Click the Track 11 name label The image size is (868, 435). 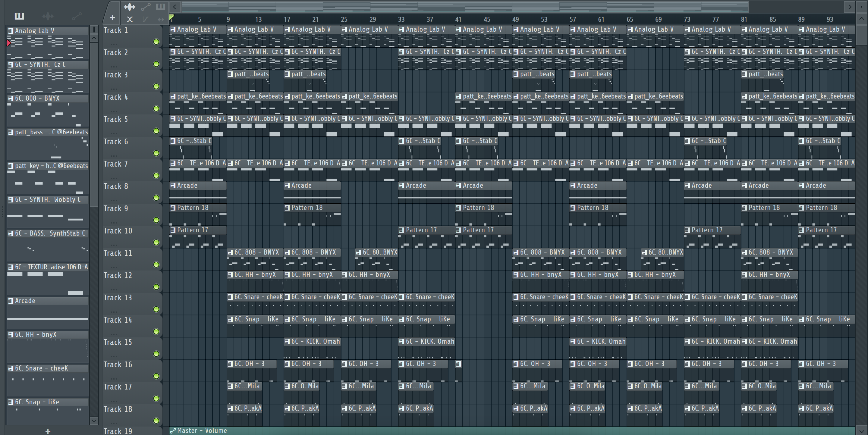(x=118, y=253)
